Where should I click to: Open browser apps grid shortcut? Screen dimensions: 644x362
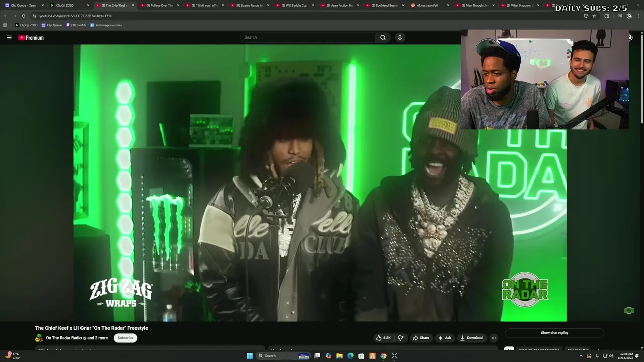(5, 25)
